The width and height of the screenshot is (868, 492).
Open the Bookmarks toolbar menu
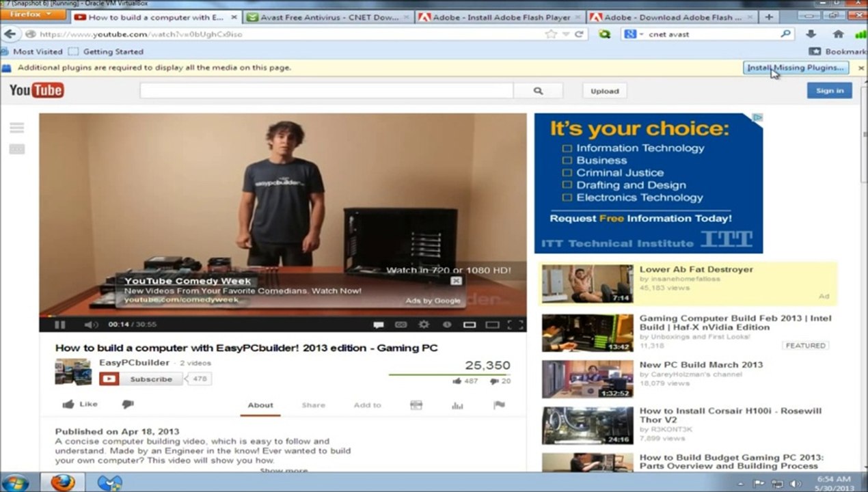(837, 51)
